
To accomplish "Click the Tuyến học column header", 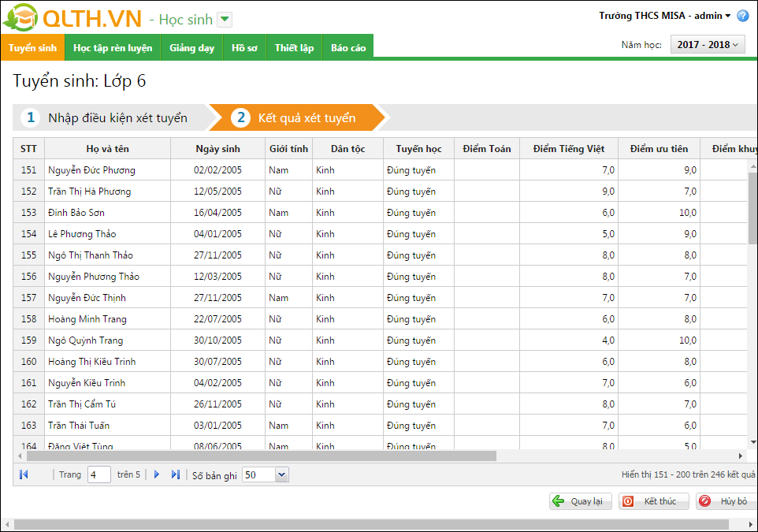I will (418, 148).
